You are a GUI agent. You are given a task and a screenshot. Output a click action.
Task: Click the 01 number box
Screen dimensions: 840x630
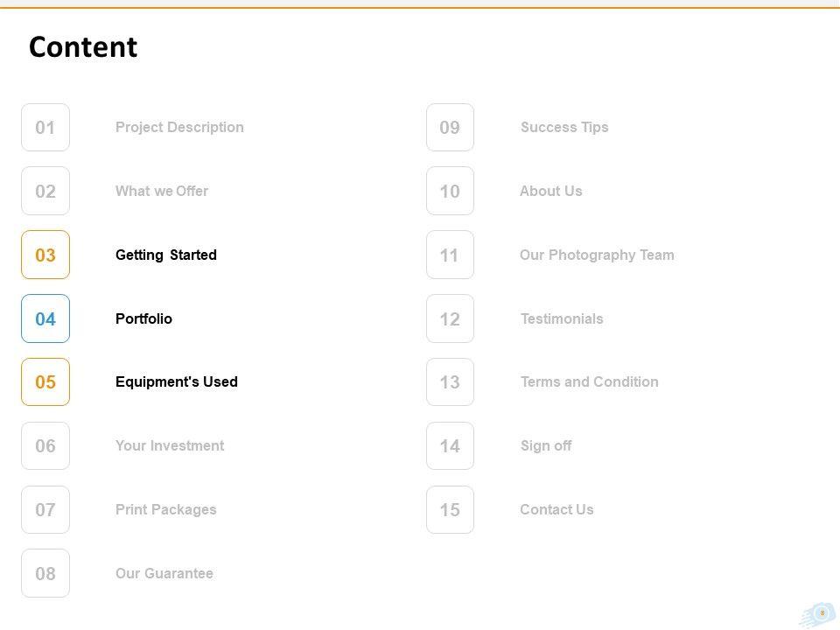click(x=45, y=128)
